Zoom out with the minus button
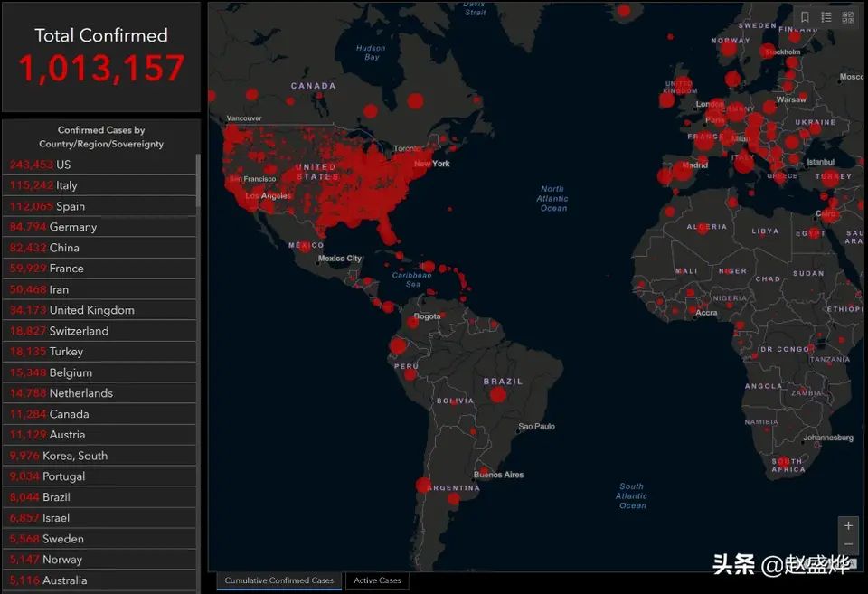Screen dimensions: 868x594 848,544
